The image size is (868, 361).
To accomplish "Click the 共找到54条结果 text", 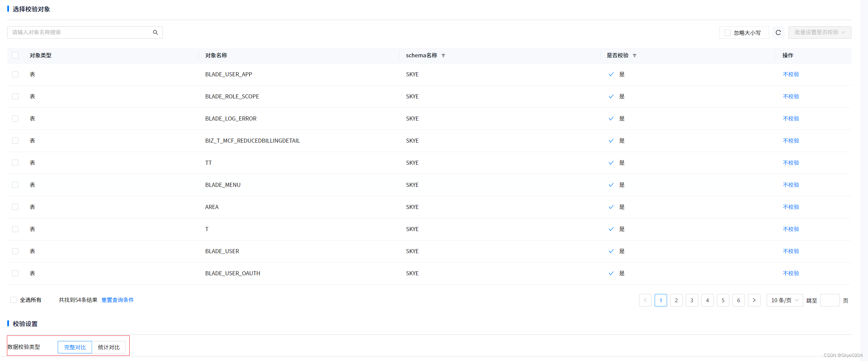I will click(78, 300).
